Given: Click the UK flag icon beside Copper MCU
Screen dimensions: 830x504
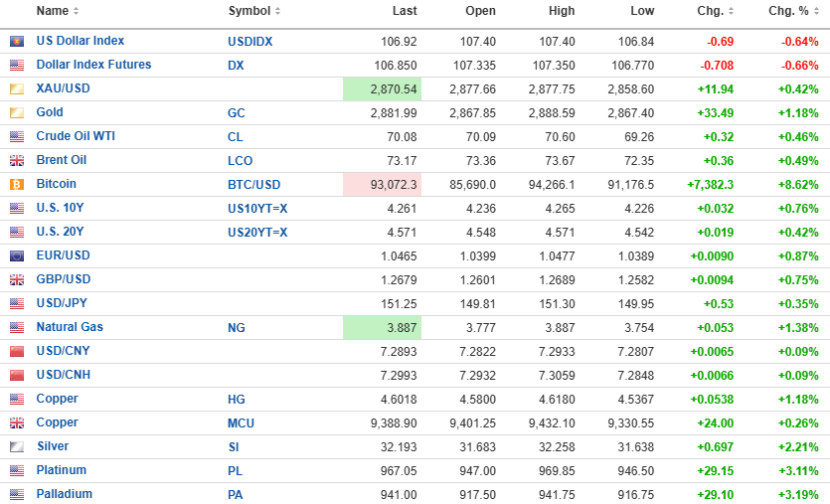Looking at the screenshot, I should click(17, 423).
